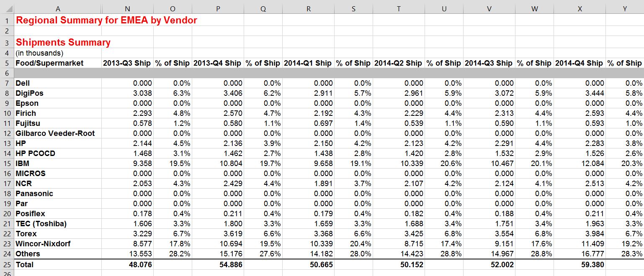Screen dimensions: 644x276
Task: Select the 'Wincor-Nixdorf' vendor name cell
Action: click(x=43, y=244)
